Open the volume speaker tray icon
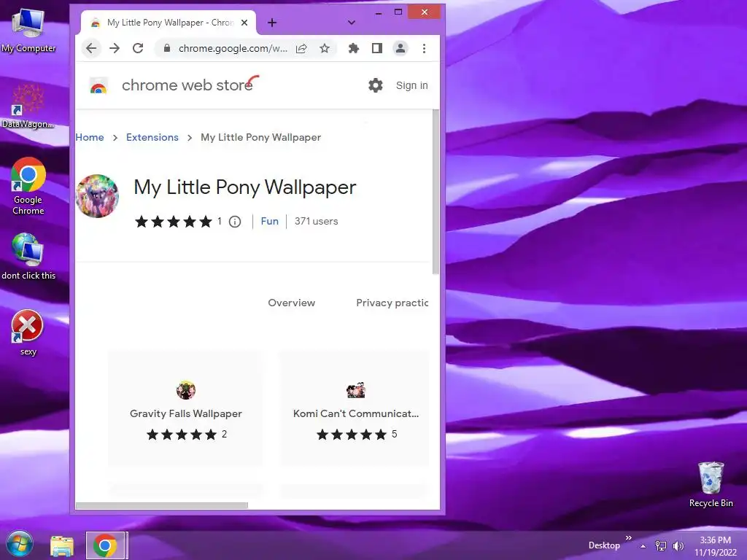The width and height of the screenshot is (747, 560). coord(678,545)
